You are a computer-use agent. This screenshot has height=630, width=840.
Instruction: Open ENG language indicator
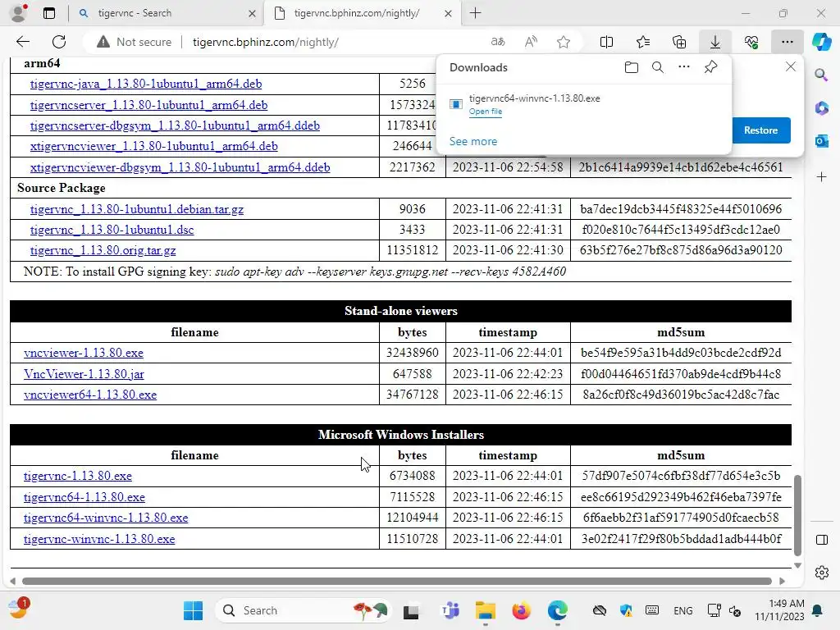coord(682,610)
